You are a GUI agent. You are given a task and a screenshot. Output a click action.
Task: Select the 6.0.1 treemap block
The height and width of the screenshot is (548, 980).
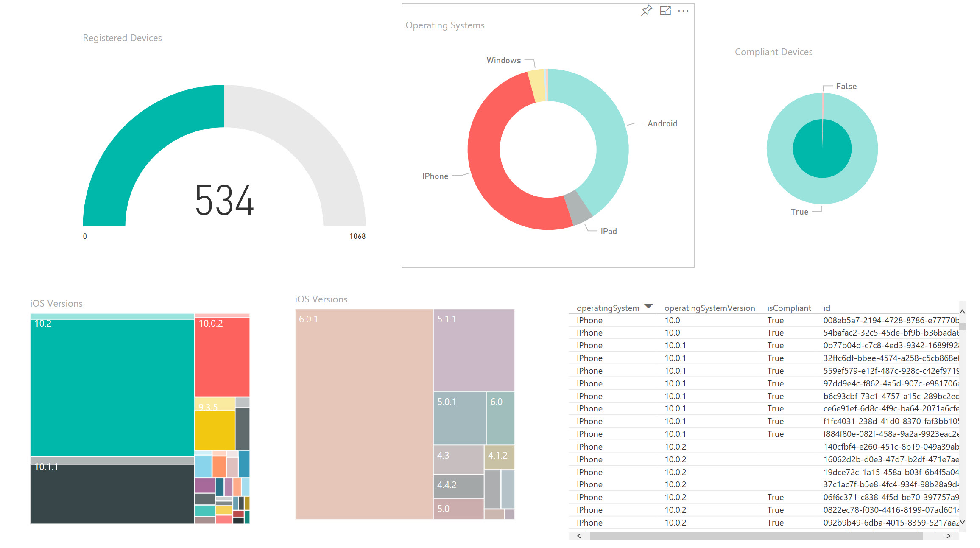click(364, 414)
